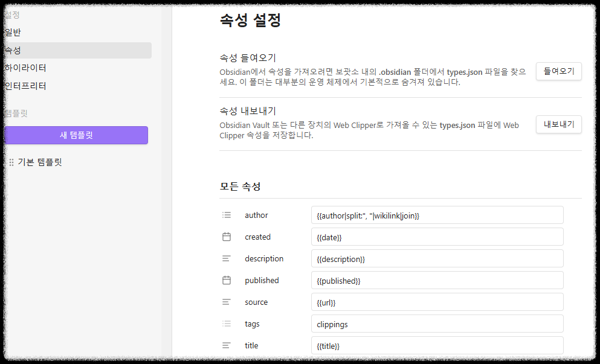The height and width of the screenshot is (364, 600).
Task: Click the text-type icon next to description
Action: tap(227, 258)
